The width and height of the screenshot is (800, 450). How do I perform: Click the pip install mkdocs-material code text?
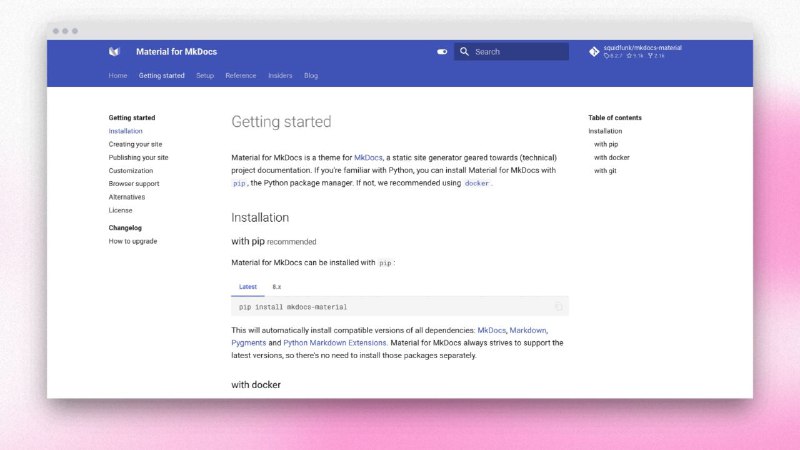[x=293, y=307]
